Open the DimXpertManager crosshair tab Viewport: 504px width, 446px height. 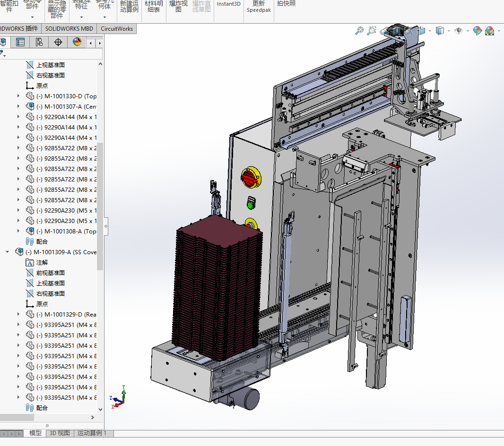tap(58, 42)
